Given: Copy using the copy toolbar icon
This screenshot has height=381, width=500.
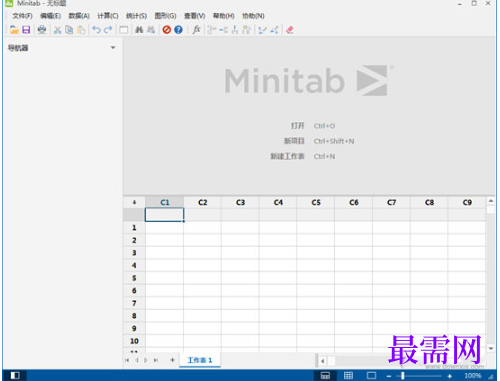Looking at the screenshot, I should tap(69, 30).
